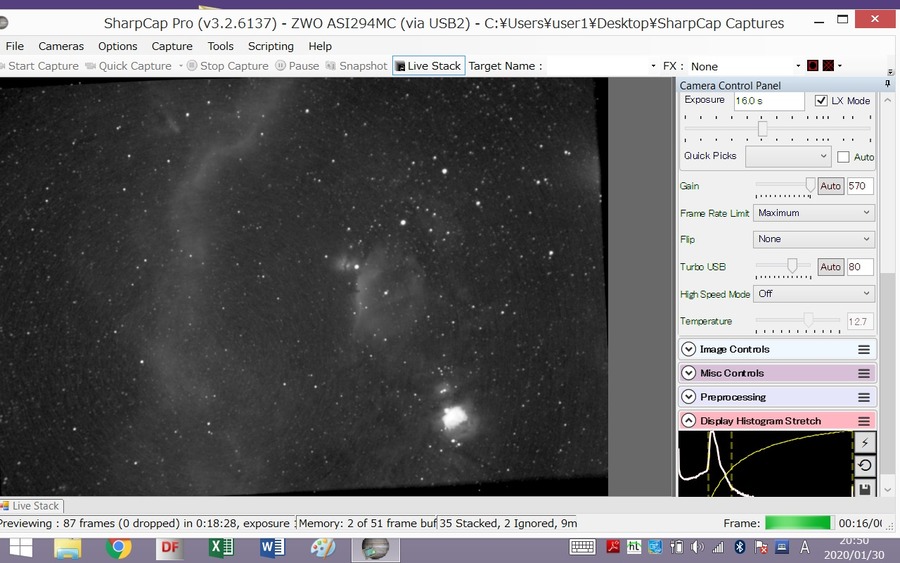Open the reticule overlay dropdown arrow
This screenshot has height=563, width=900.
pos(840,66)
